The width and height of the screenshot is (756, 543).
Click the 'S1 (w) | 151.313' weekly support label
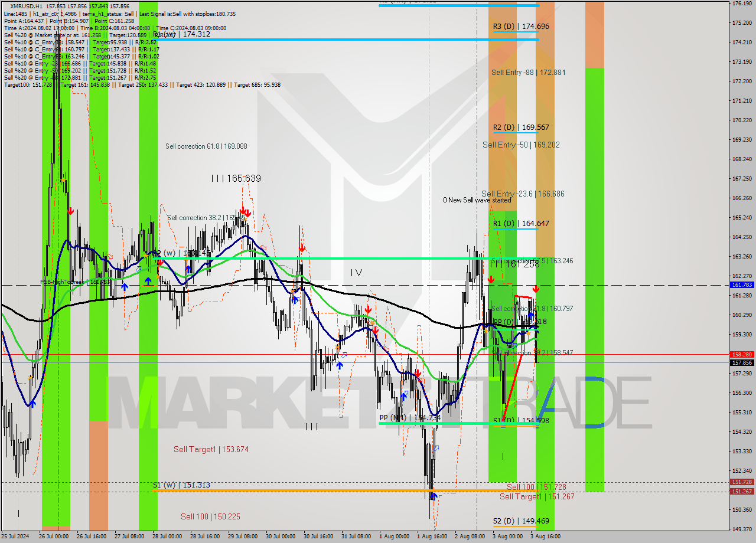pyautogui.click(x=181, y=485)
